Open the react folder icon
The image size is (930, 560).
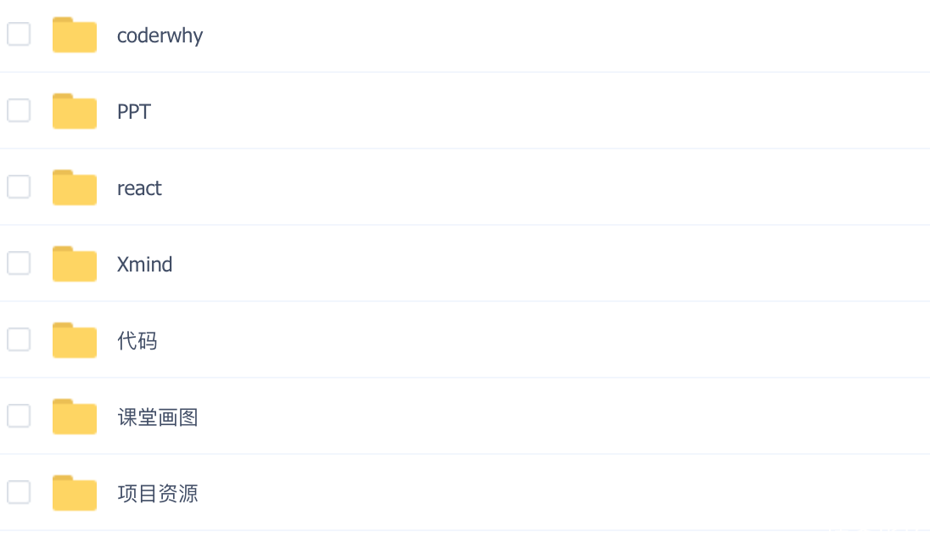coord(75,188)
